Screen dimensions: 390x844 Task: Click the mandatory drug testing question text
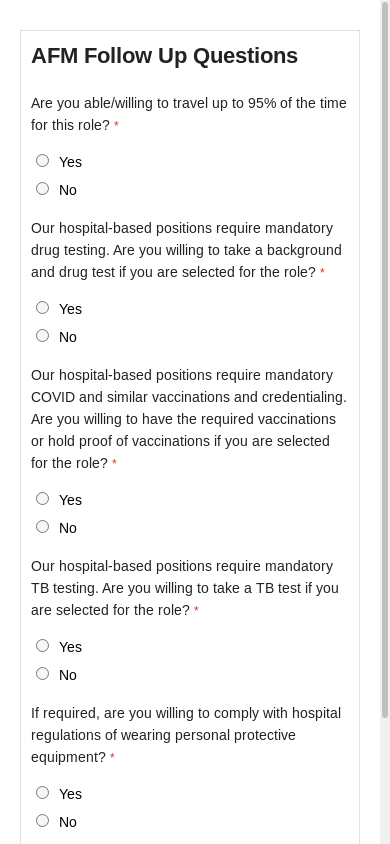[186, 250]
